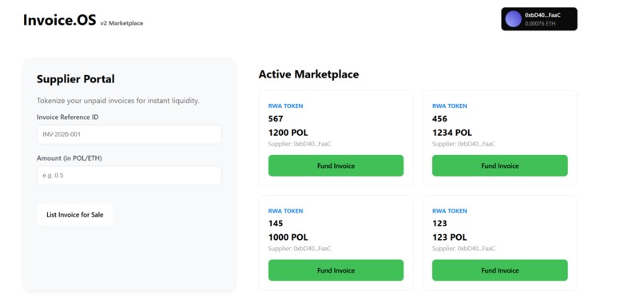Fund the invoice numbered 145
This screenshot has height=295, width=644.
336,270
